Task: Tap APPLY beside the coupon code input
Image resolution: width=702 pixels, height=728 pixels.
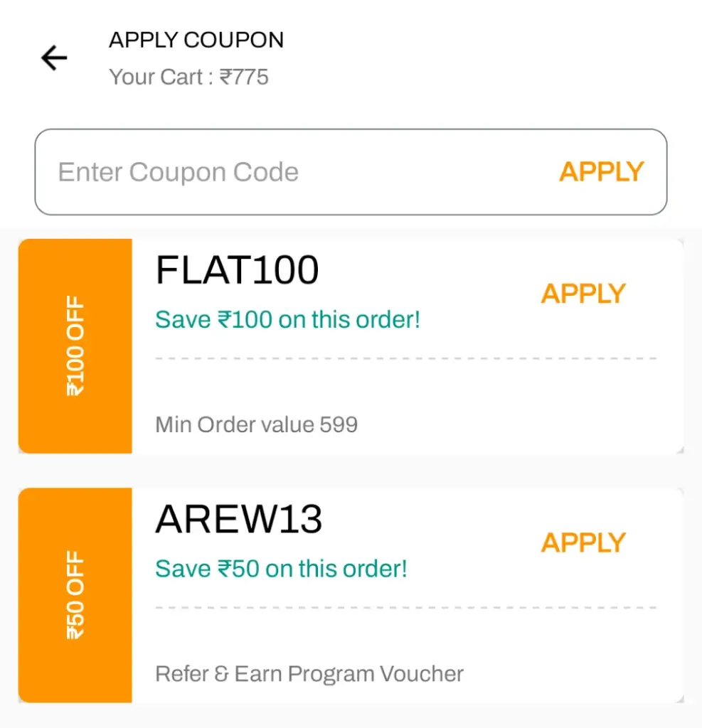Action: point(601,172)
